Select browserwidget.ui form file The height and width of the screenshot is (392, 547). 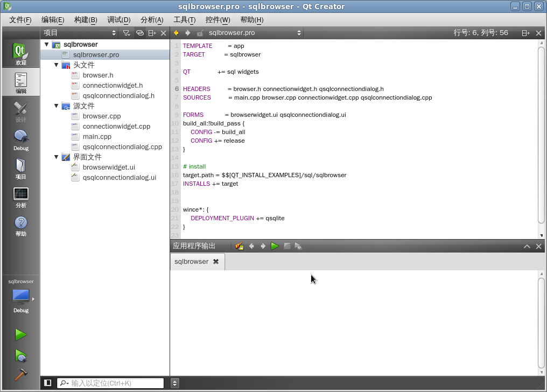[109, 167]
